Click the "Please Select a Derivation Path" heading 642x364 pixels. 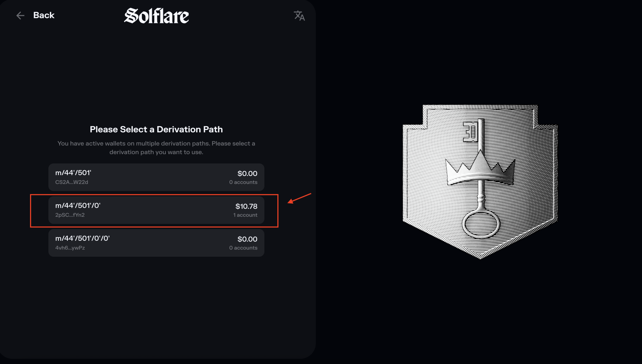pos(156,129)
